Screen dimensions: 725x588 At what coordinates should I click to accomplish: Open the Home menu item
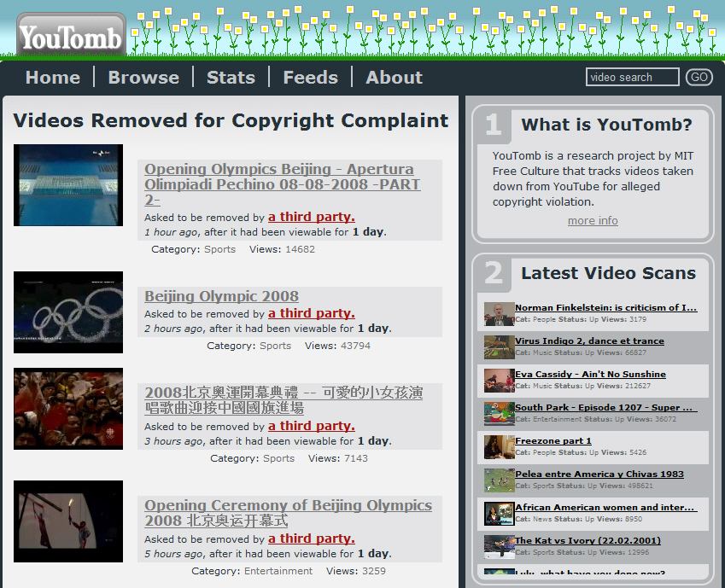pos(53,77)
